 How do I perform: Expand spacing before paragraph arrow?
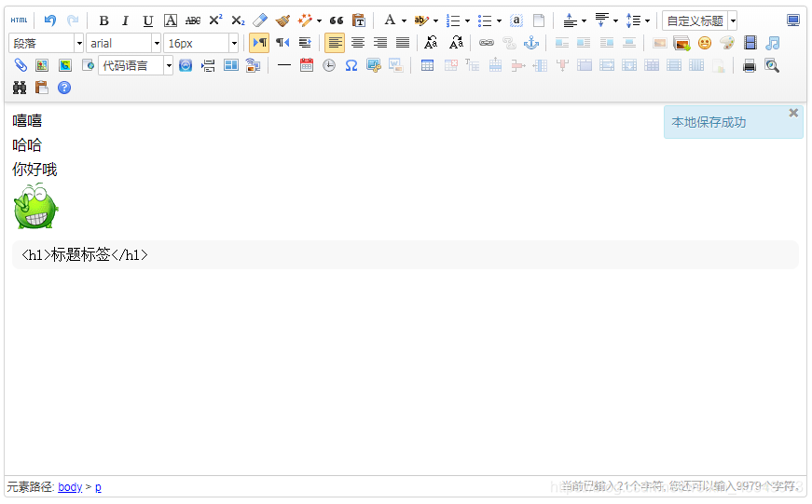coord(584,21)
